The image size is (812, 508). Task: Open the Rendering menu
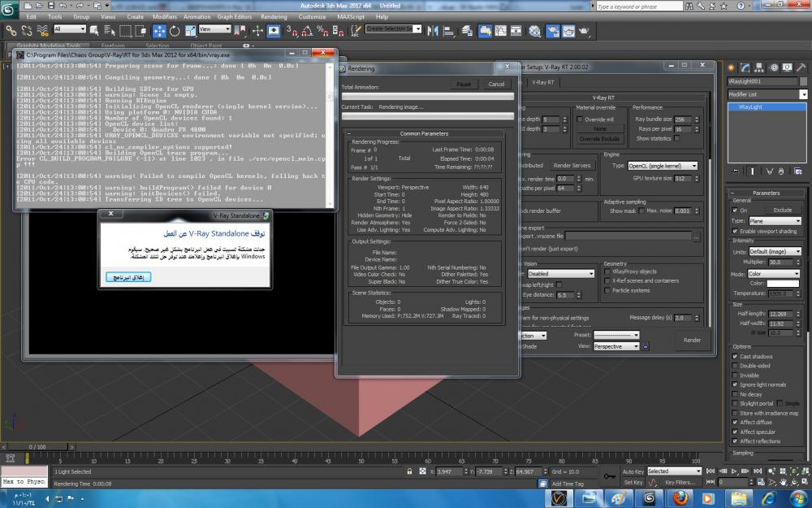pyautogui.click(x=274, y=16)
